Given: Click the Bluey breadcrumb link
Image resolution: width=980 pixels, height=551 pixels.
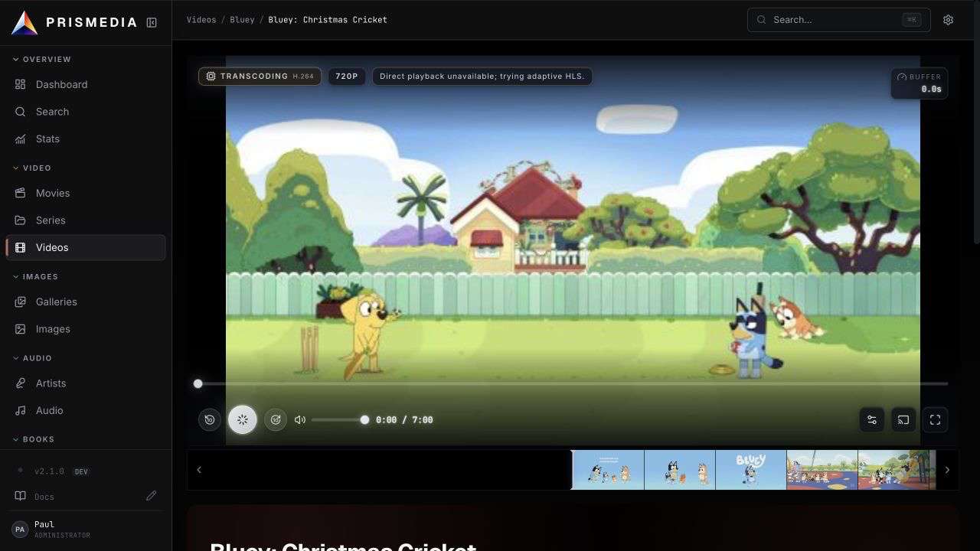Looking at the screenshot, I should [x=242, y=20].
